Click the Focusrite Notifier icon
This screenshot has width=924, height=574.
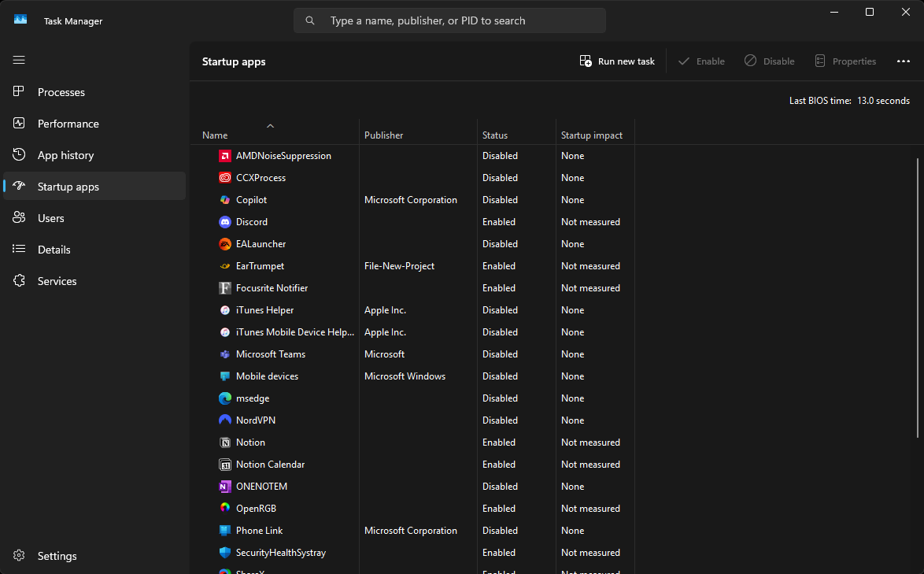click(224, 287)
